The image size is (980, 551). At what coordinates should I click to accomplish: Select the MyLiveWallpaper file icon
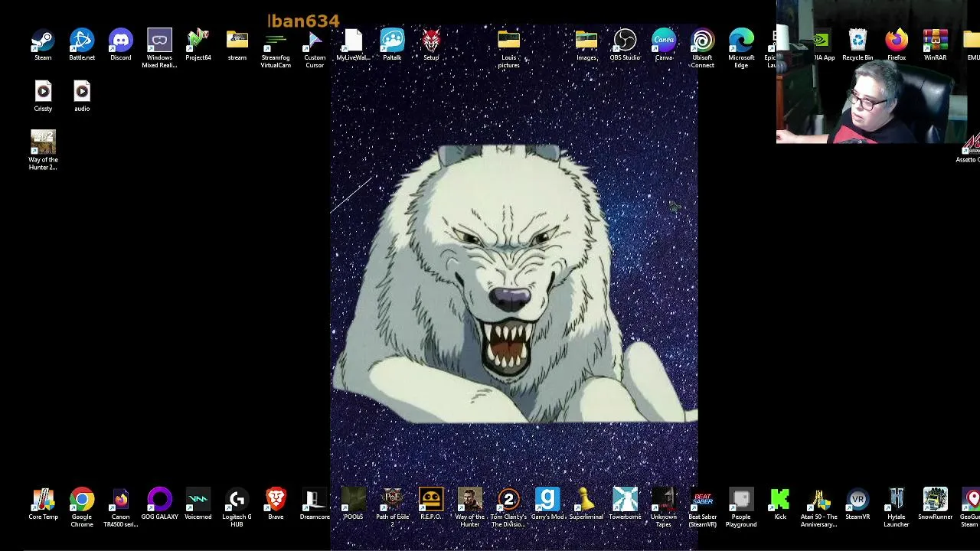pyautogui.click(x=353, y=41)
